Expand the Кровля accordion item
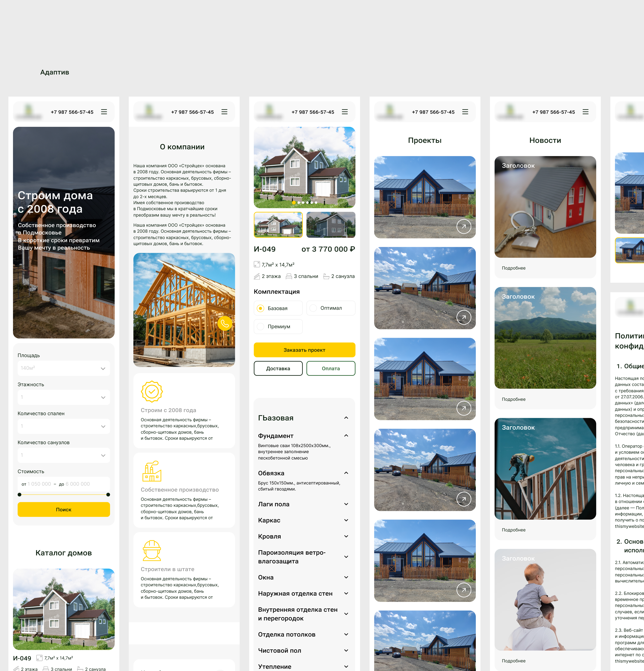The image size is (644, 671). click(346, 536)
